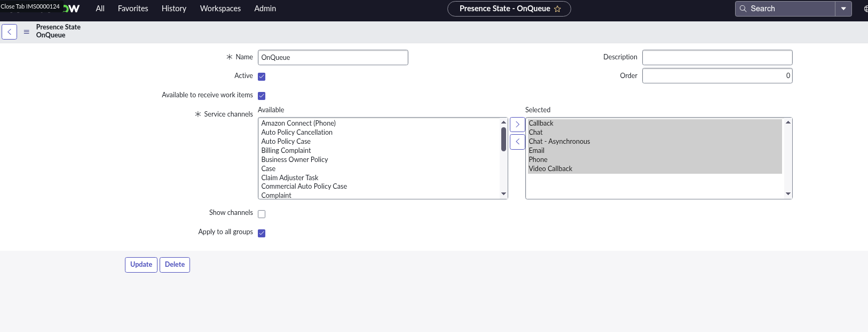
Task: Click the globe icon at top right
Action: (x=865, y=9)
